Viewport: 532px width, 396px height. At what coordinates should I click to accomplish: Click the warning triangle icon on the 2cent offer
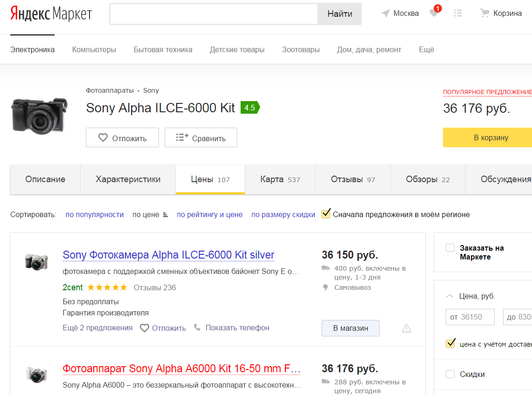tap(407, 328)
